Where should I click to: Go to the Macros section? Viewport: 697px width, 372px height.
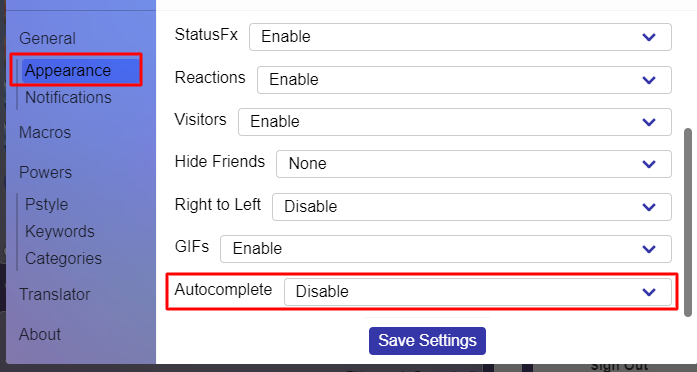[45, 132]
